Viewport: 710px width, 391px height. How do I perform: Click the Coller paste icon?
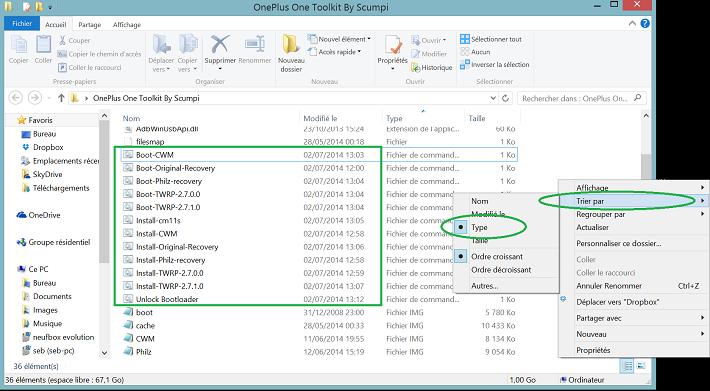tap(43, 44)
